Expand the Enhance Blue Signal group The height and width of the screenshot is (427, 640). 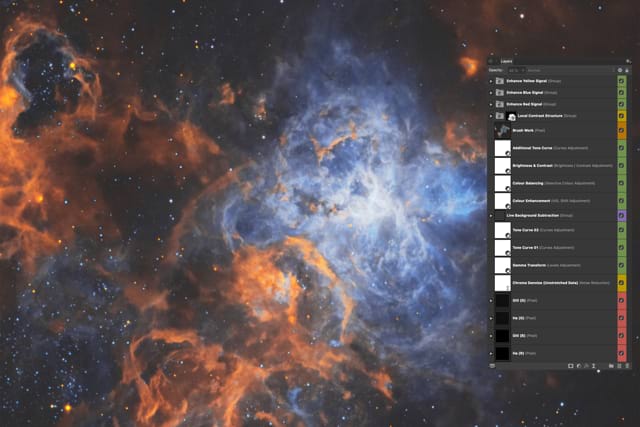point(491,92)
